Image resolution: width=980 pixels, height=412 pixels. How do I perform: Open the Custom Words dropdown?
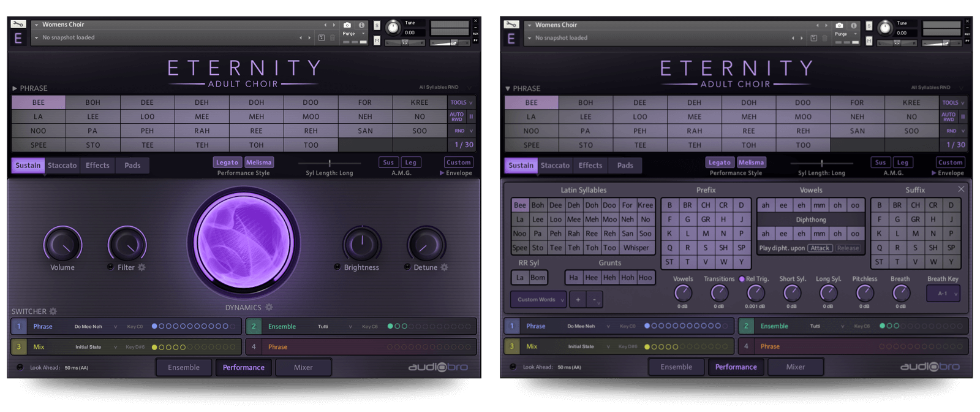[538, 300]
